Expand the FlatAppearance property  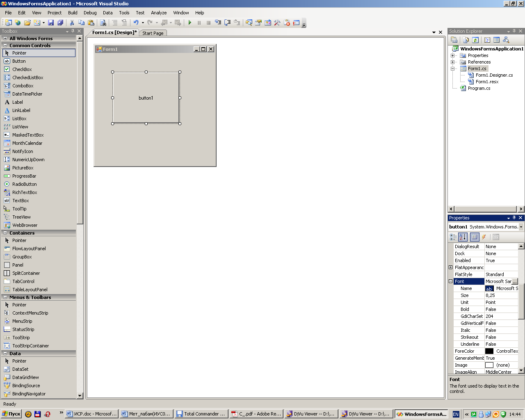450,267
